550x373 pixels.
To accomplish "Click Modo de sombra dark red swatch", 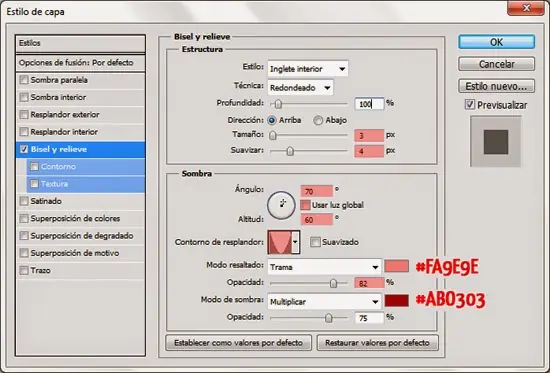I will (x=396, y=301).
